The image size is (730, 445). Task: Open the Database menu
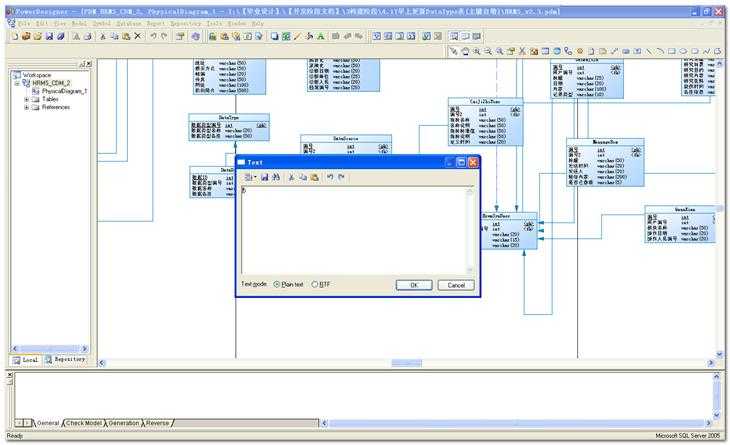[x=128, y=23]
